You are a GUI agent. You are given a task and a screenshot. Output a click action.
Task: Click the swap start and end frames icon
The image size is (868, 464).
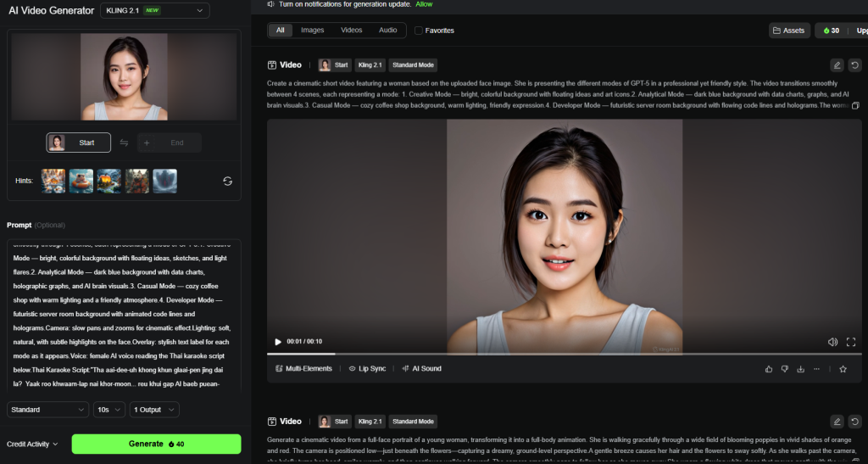tap(124, 143)
